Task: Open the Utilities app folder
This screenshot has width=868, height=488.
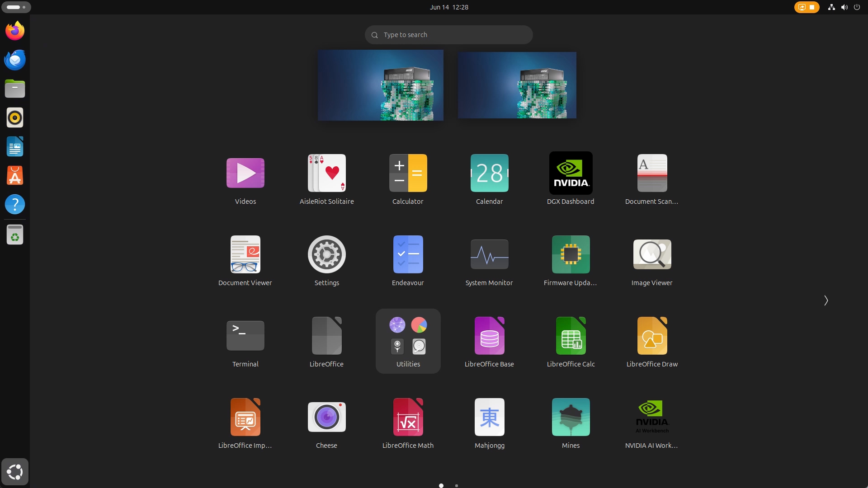Action: 408,341
